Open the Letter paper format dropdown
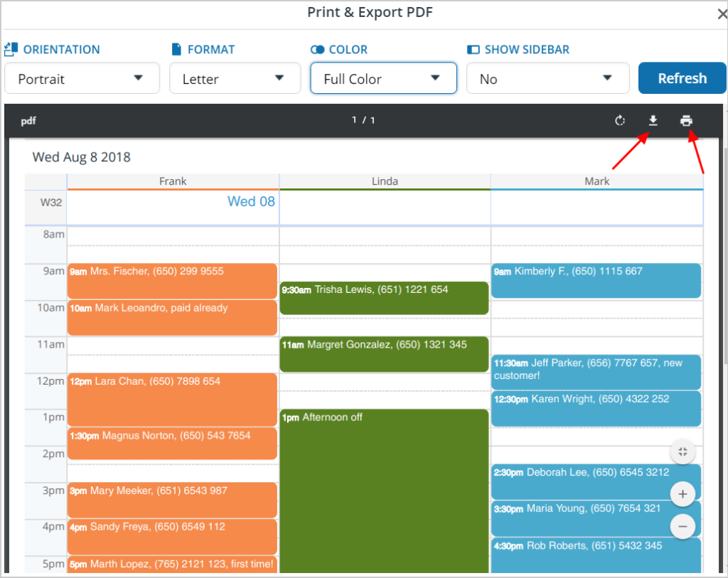This screenshot has width=728, height=578. [235, 78]
